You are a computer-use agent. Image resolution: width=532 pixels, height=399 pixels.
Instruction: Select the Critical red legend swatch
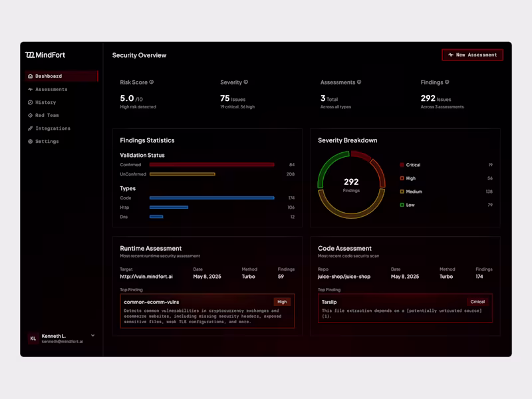point(402,165)
